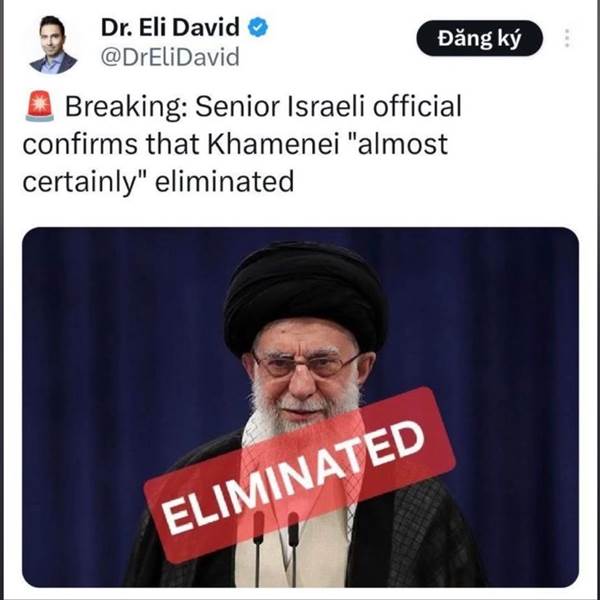The width and height of the screenshot is (600, 600).
Task: Click the word Breaking in the tweet
Action: [x=124, y=107]
